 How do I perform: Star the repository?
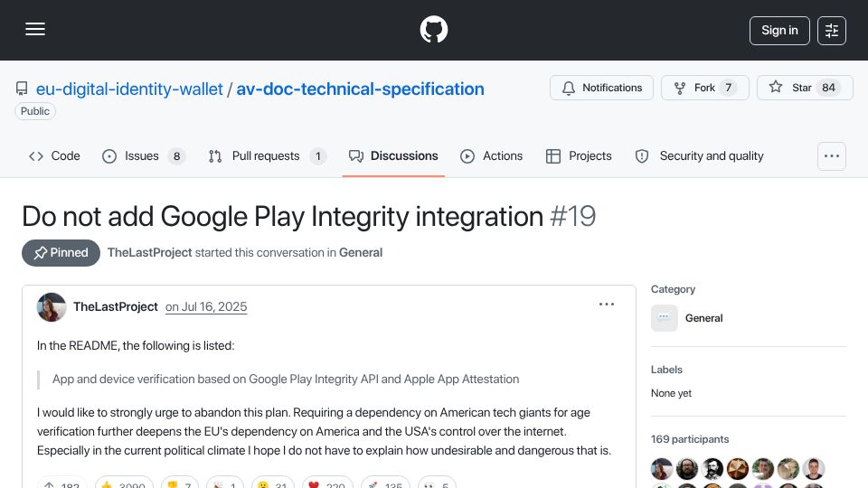pyautogui.click(x=805, y=88)
